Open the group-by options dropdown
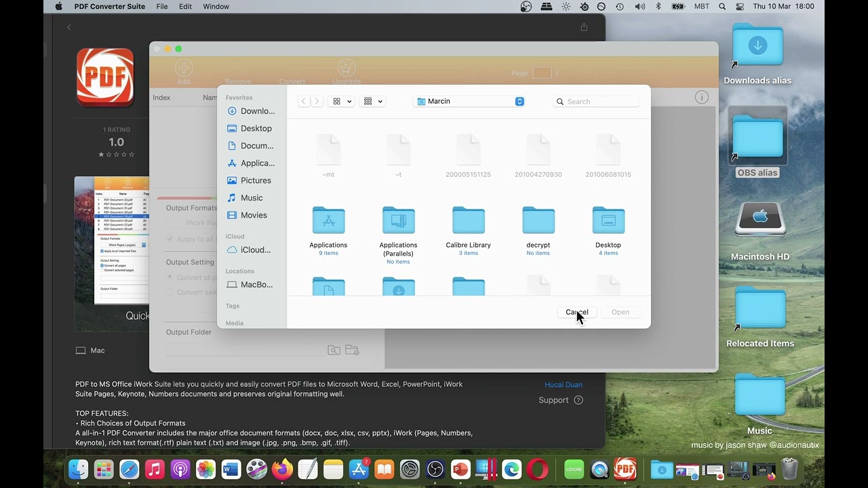Screen dimensions: 868x488 click(373, 101)
